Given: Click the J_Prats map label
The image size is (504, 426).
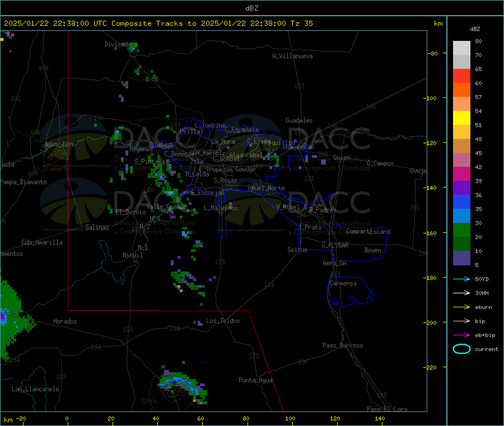Looking at the screenshot, I should tap(310, 227).
